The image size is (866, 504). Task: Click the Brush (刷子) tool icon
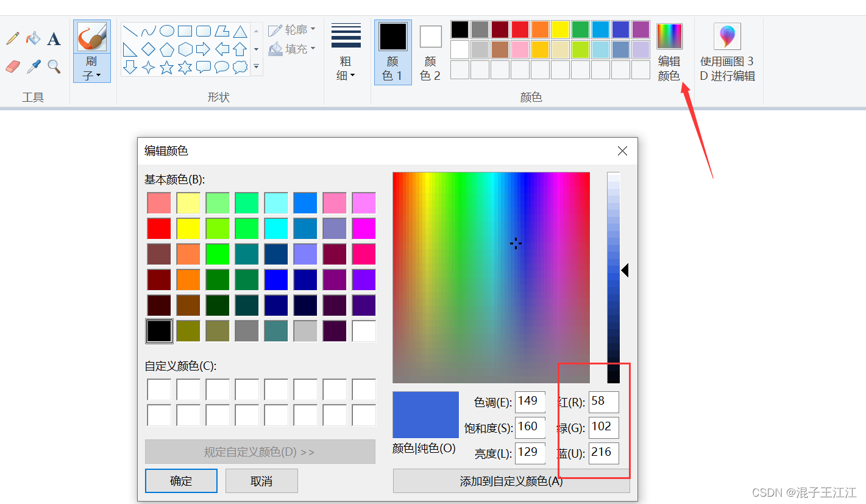[92, 37]
